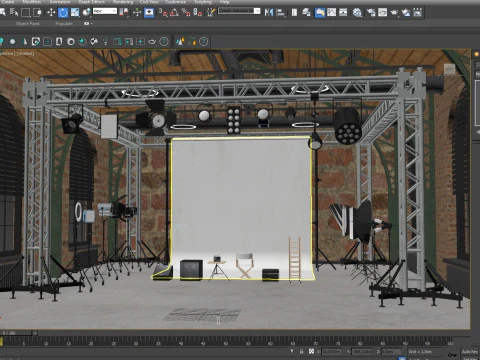480x360 pixels.
Task: Activate the Select and Rotate tool
Action: tap(63, 13)
